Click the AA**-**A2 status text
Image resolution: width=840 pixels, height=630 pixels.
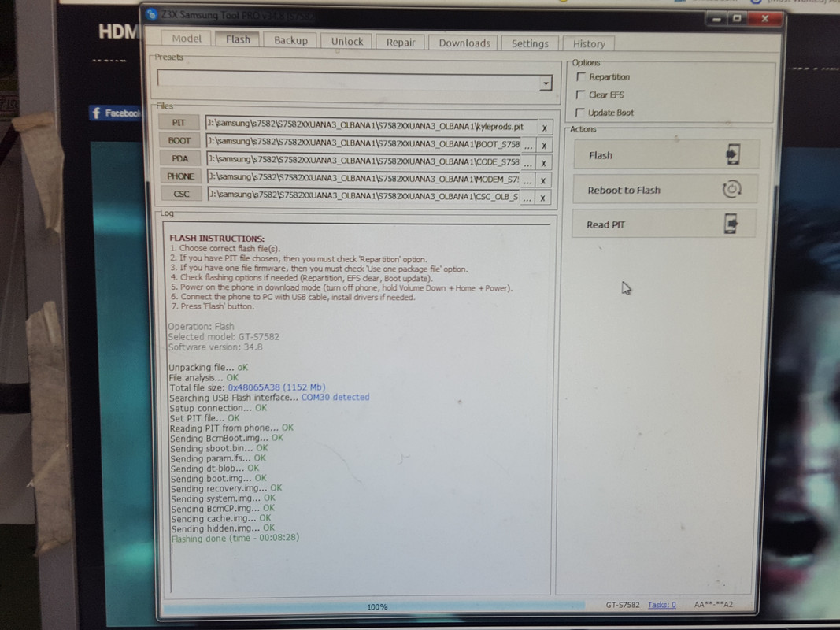click(x=713, y=605)
